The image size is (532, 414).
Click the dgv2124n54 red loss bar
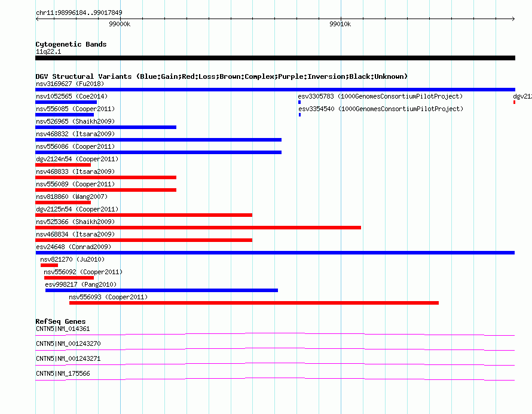point(63,165)
